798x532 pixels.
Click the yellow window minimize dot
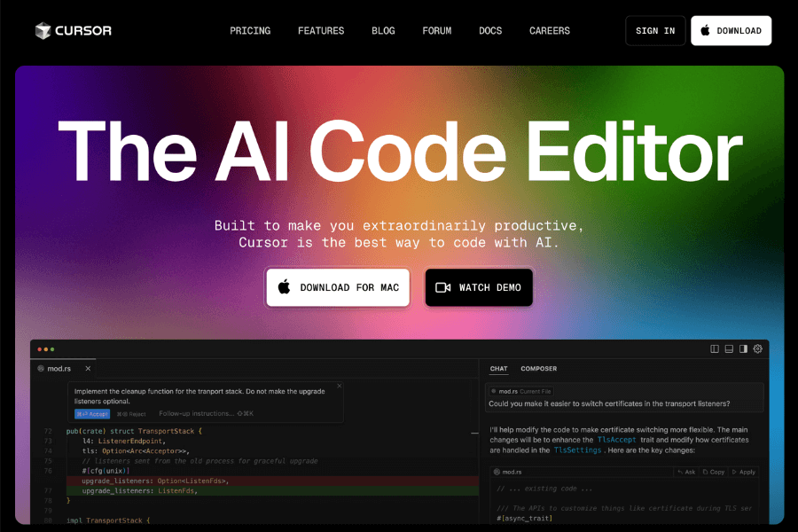tap(46, 349)
